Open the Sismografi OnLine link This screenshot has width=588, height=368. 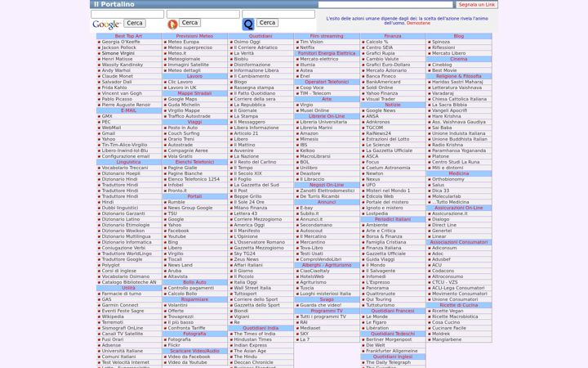(122, 328)
